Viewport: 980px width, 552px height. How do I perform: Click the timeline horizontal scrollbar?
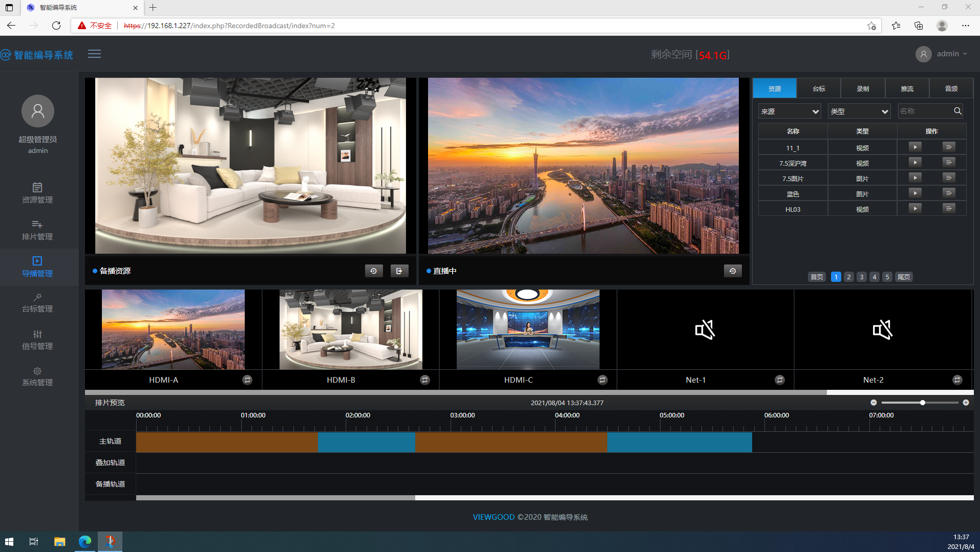(275, 498)
